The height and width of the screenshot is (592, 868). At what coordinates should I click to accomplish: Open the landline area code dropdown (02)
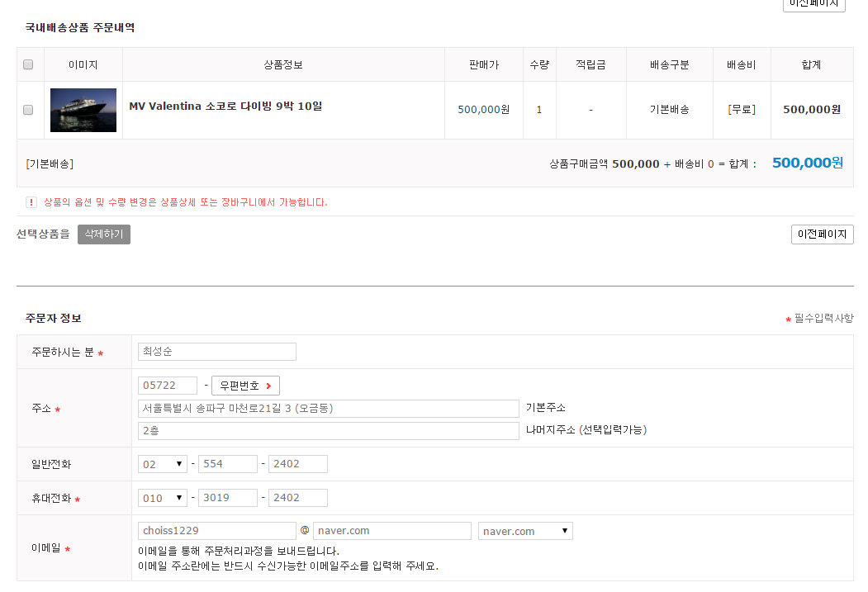163,464
